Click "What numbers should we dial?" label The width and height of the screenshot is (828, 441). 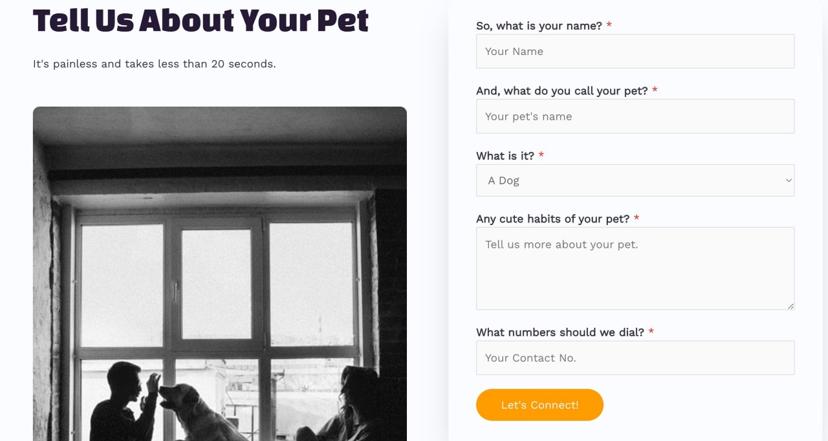pyautogui.click(x=560, y=333)
